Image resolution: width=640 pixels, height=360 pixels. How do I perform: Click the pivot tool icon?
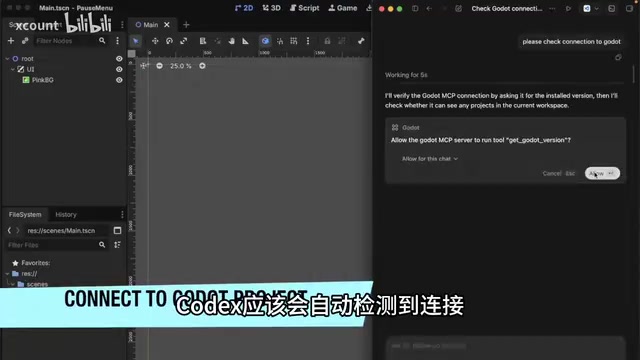(x=218, y=41)
